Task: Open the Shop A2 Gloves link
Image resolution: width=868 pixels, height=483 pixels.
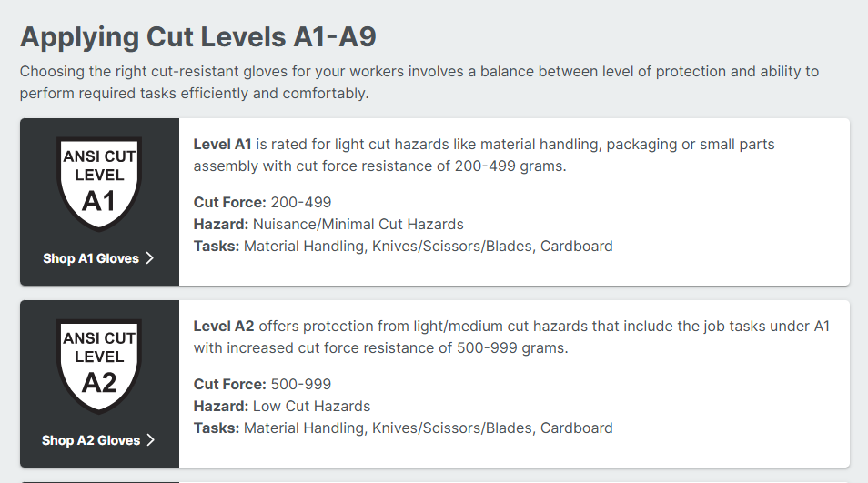Action: (91, 440)
